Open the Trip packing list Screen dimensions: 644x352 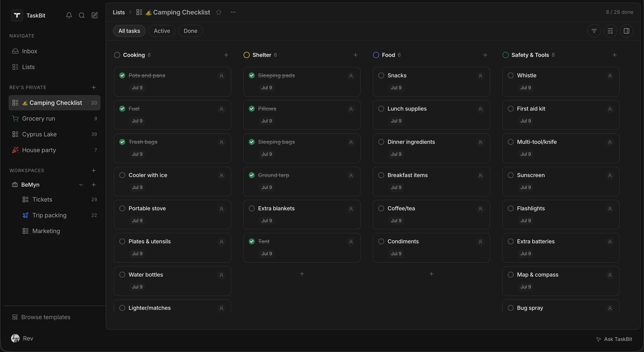59,215
